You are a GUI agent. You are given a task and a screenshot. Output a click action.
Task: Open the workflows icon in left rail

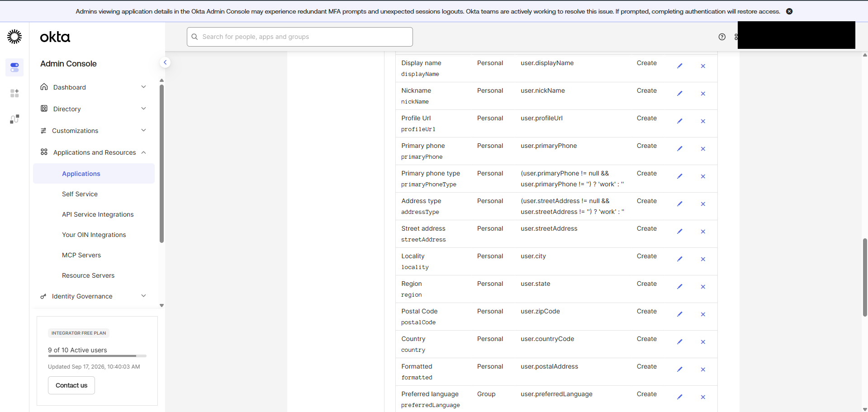14,119
